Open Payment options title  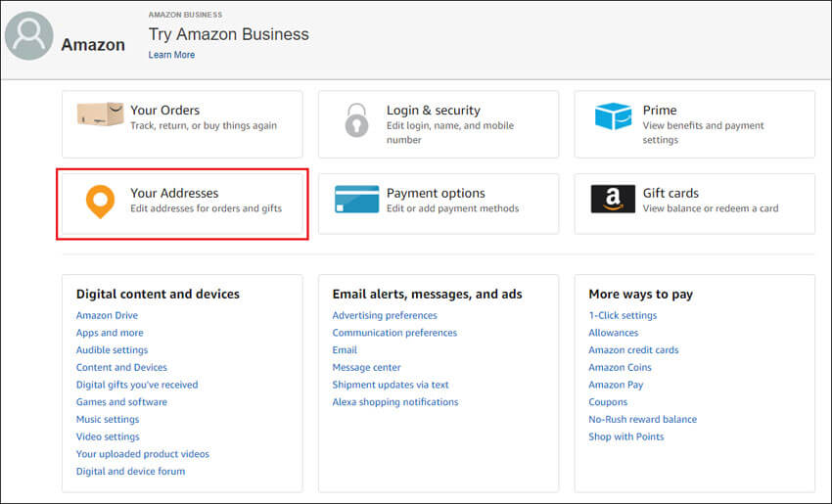click(x=436, y=193)
